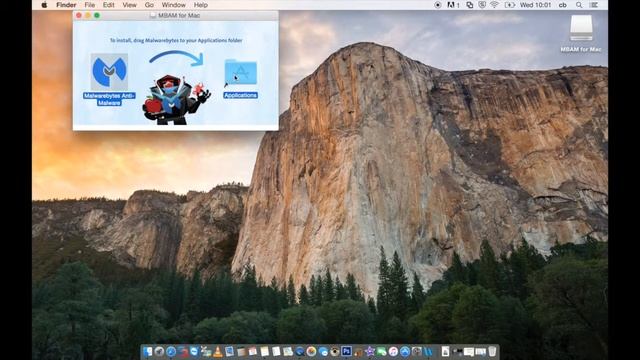Screen dimensions: 640x360
Task: Open Messages from the Dock
Action: point(323,351)
